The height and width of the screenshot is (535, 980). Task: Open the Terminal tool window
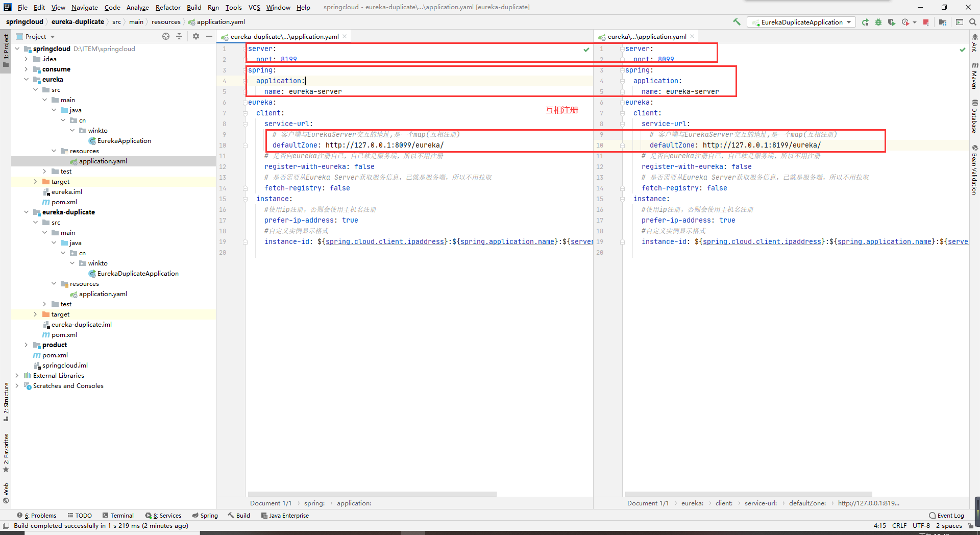[x=118, y=516]
